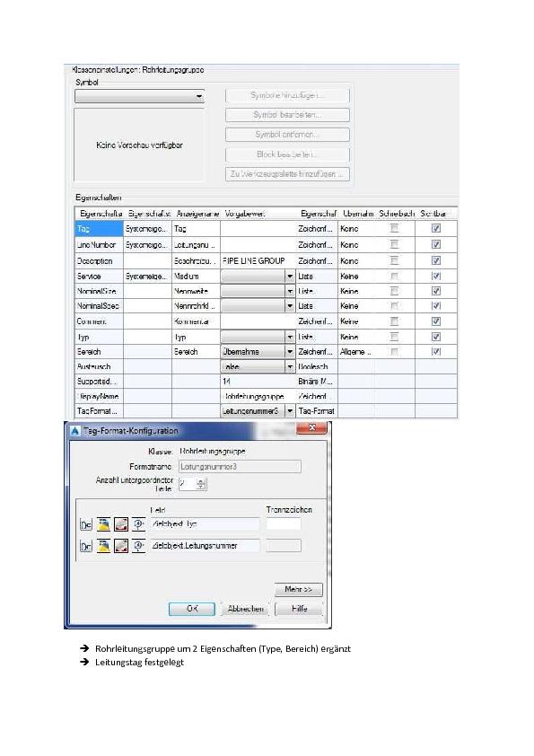The width and height of the screenshot is (534, 756).
Task: Open the TagFormat Leitungsnummer3 dropdown
Action: [290, 411]
